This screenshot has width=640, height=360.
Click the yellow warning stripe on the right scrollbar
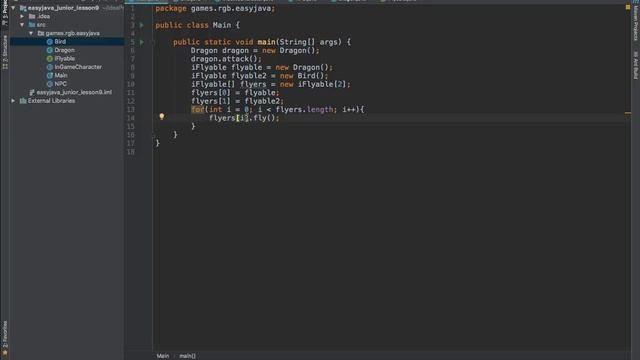[628, 113]
